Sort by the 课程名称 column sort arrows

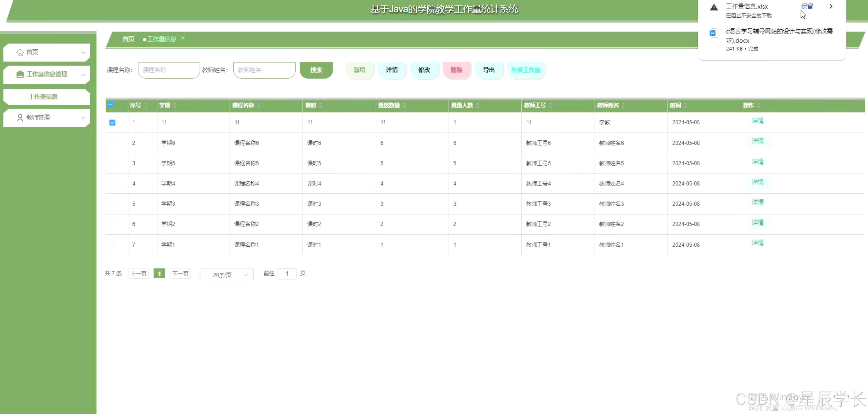coord(259,106)
